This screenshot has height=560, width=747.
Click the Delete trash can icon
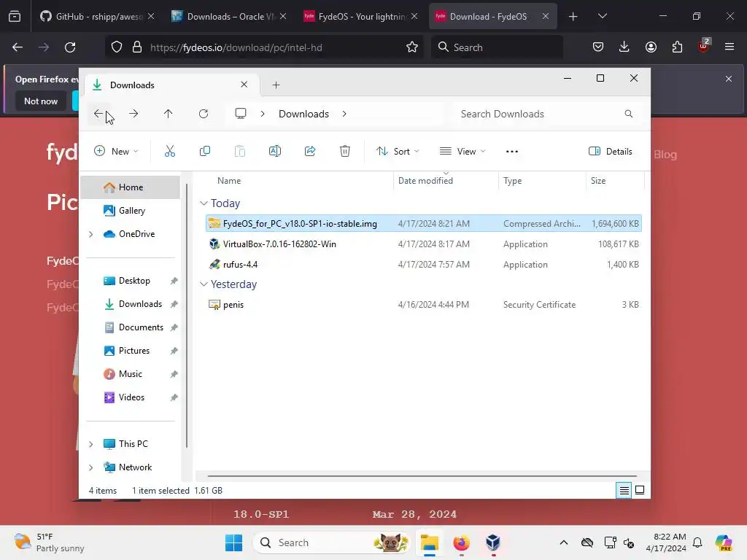coord(345,152)
